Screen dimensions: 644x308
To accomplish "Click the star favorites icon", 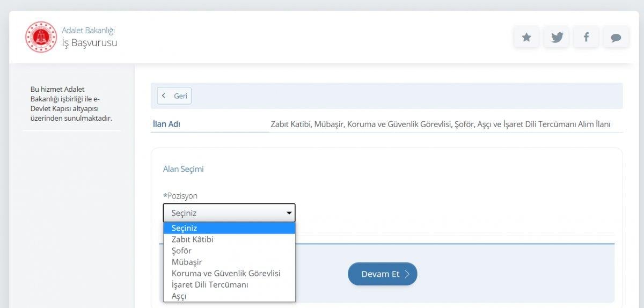I will coord(526,37).
